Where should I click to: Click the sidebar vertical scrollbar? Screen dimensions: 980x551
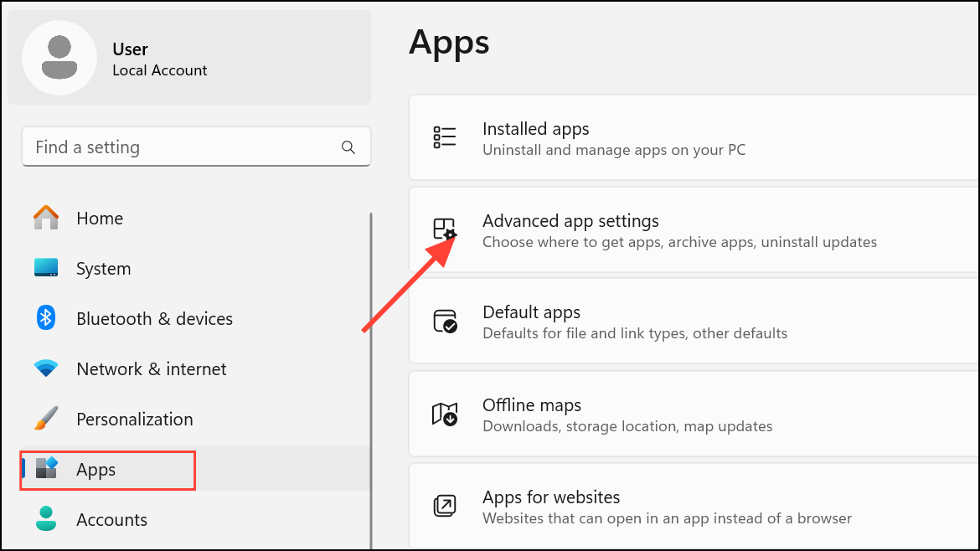click(x=370, y=381)
